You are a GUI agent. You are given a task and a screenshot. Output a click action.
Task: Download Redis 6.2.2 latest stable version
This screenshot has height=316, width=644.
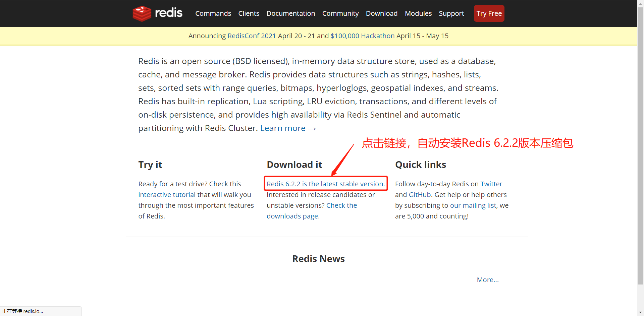coord(326,184)
